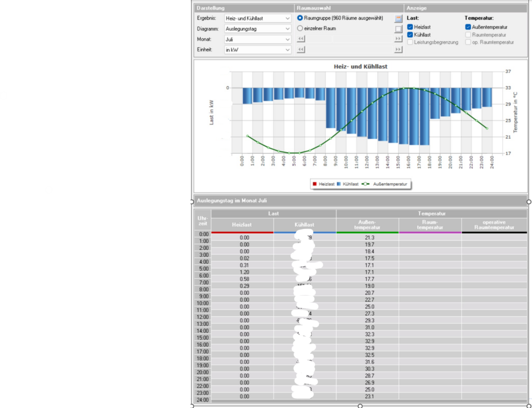Uncheck the Heizlast checkbox
The height and width of the screenshot is (408, 532).
point(410,27)
